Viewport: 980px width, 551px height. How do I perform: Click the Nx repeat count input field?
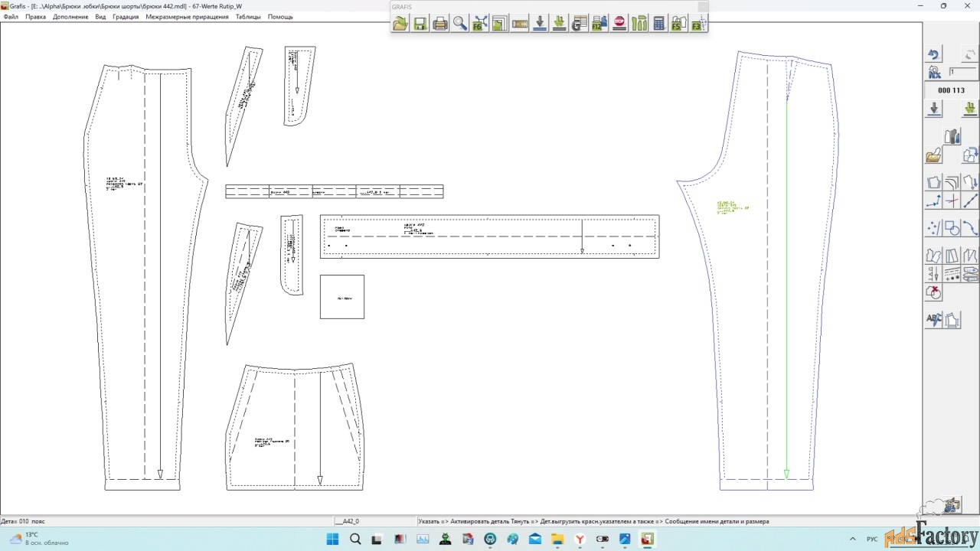coord(962,72)
